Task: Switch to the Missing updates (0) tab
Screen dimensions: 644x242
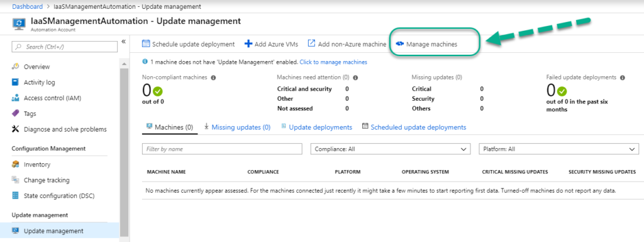Action: 237,127
